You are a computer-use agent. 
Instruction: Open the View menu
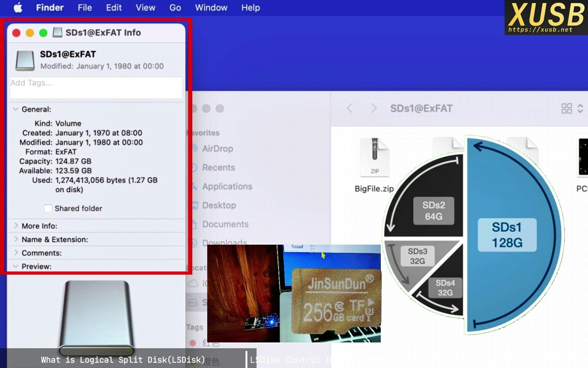145,7
